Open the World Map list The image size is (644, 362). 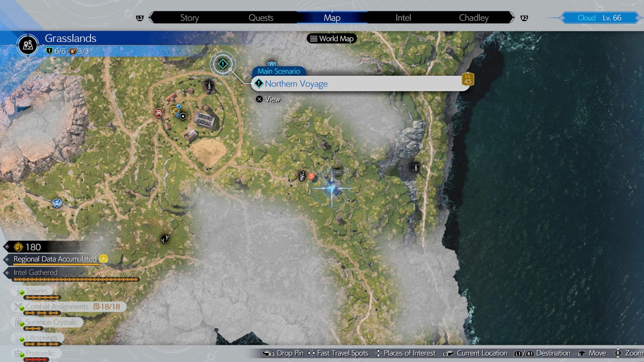(332, 39)
